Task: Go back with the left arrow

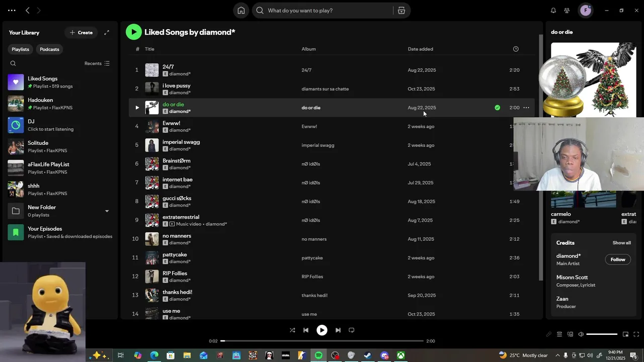Action: pyautogui.click(x=28, y=11)
